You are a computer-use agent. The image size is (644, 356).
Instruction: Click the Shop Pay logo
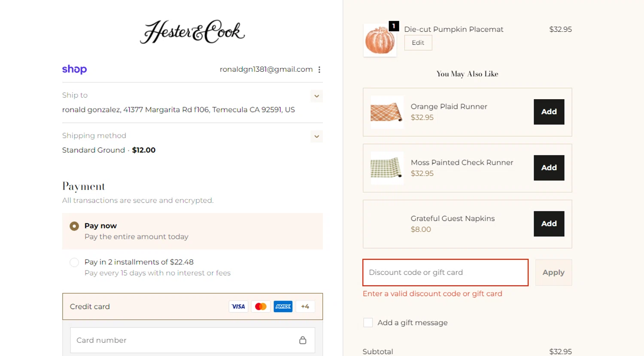click(x=74, y=69)
